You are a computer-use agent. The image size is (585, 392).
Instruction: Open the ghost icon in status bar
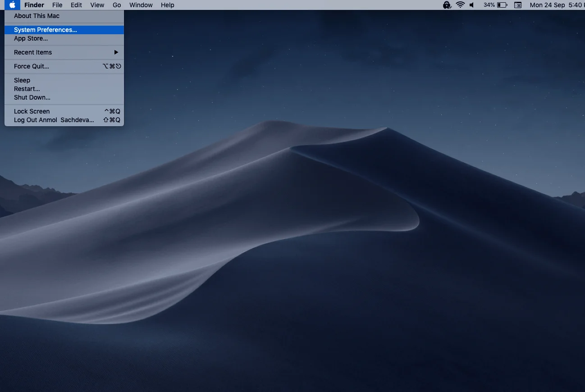[x=447, y=5]
